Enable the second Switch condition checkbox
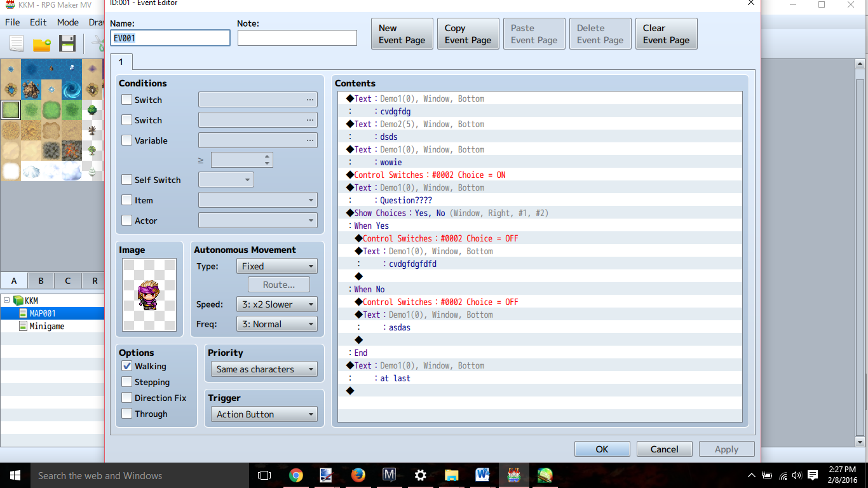 point(127,120)
